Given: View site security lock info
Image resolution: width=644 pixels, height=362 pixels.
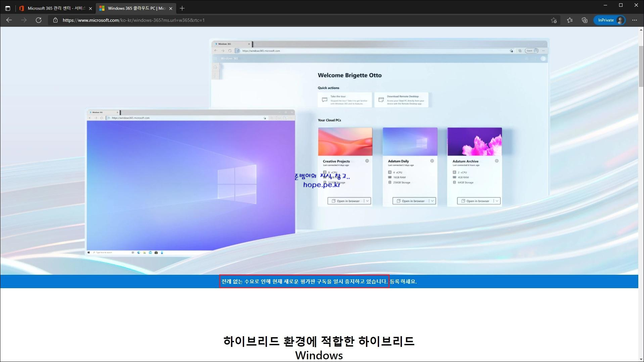Looking at the screenshot, I should pos(55,20).
